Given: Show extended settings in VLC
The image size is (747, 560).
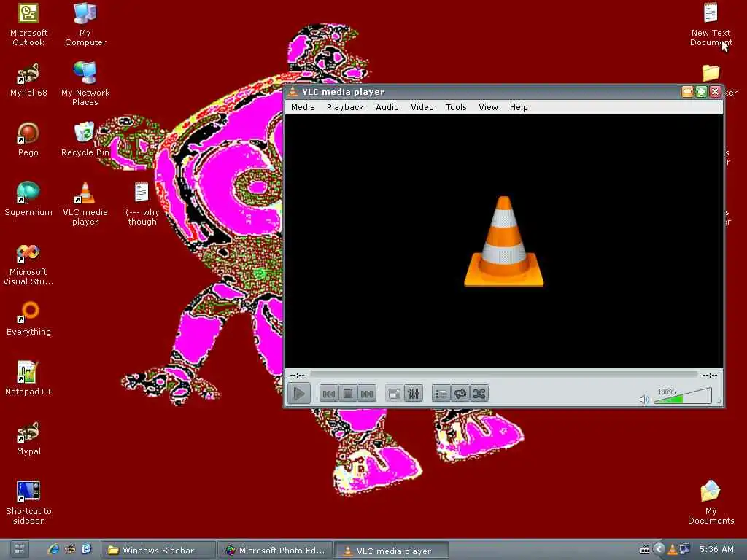Looking at the screenshot, I should pos(414,394).
